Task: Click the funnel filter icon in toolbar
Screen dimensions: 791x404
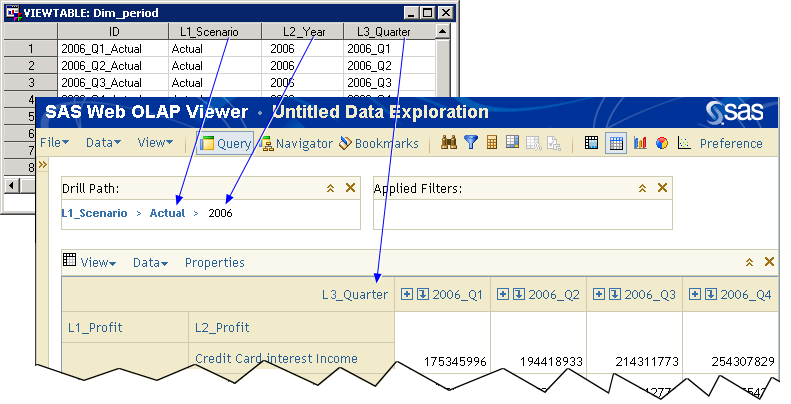Action: (x=470, y=143)
